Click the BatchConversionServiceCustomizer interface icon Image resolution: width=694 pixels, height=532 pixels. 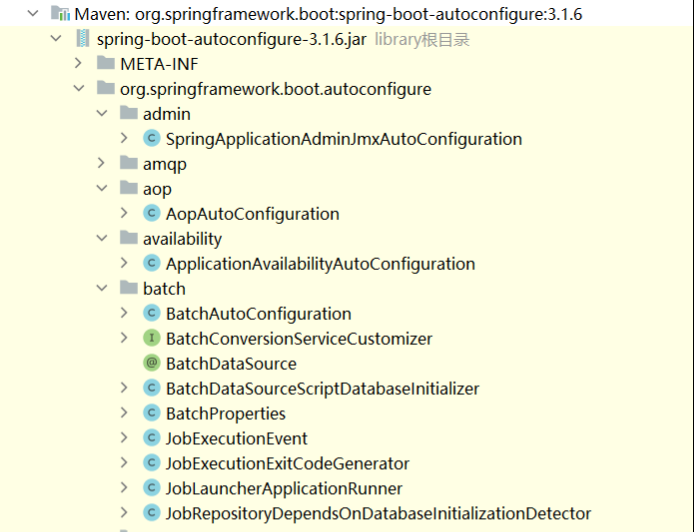click(x=152, y=339)
